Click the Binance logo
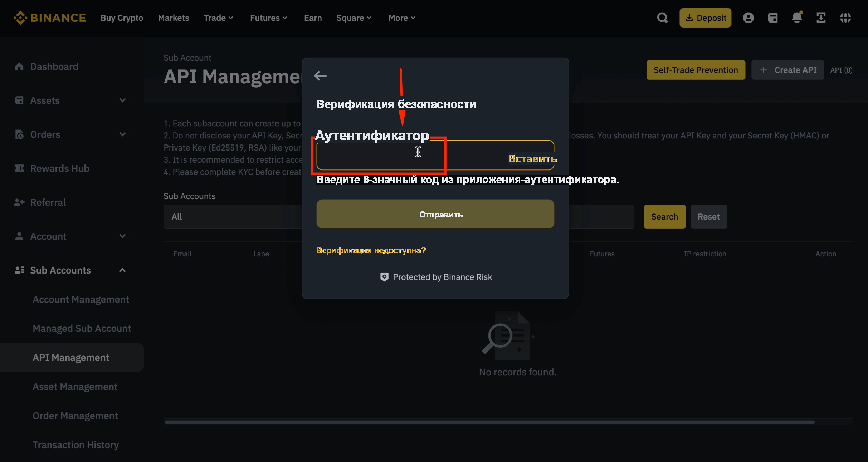868x462 pixels. tap(49, 18)
